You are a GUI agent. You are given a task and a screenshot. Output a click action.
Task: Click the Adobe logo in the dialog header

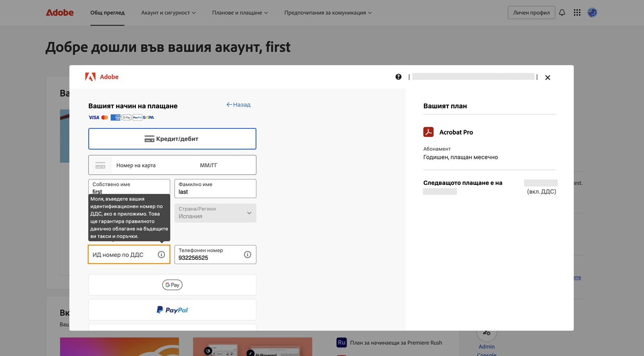tap(102, 77)
